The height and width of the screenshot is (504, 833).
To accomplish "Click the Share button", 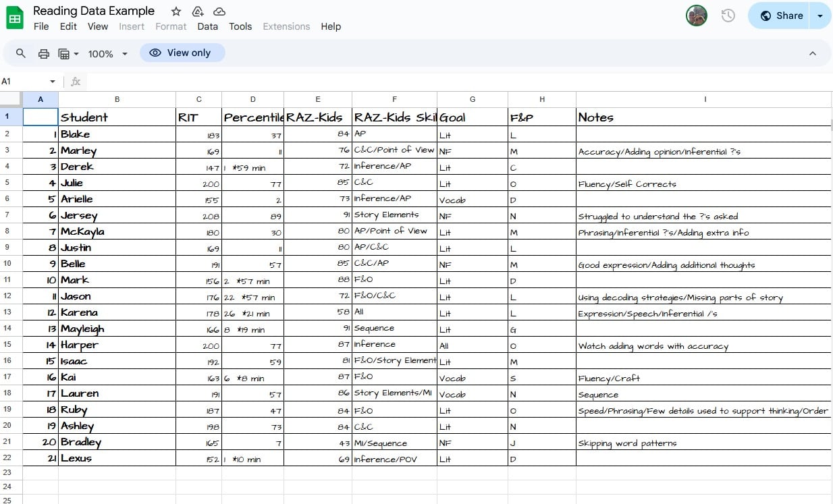I will [781, 16].
